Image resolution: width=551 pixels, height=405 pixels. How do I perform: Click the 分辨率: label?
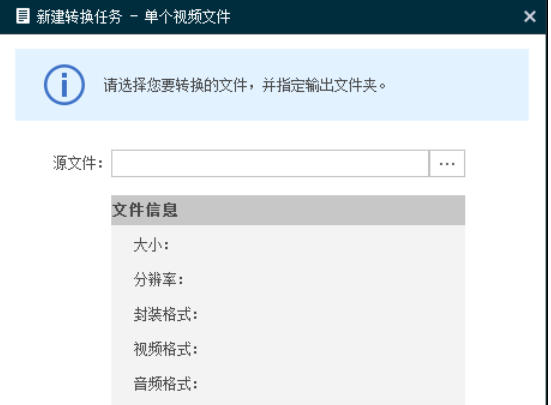(x=158, y=280)
